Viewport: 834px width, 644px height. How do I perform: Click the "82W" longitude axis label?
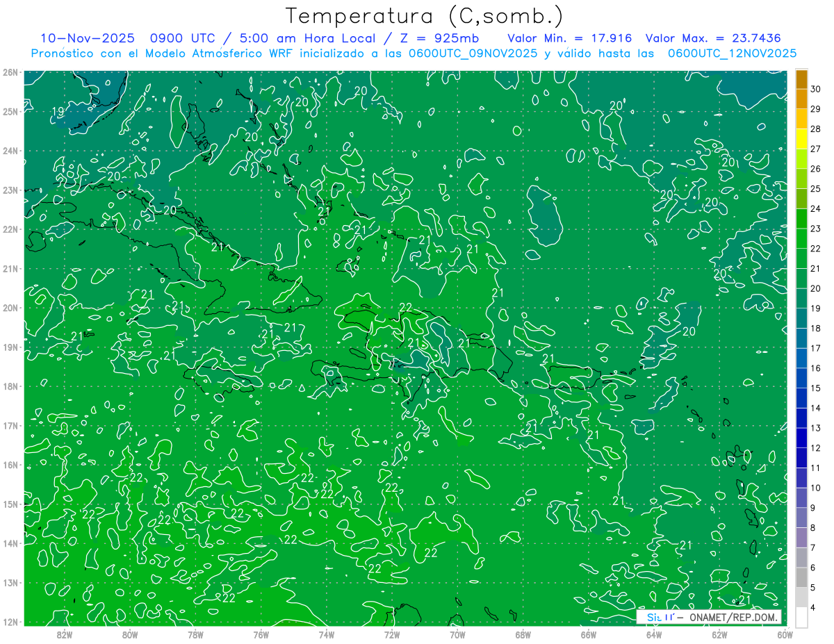(x=64, y=634)
